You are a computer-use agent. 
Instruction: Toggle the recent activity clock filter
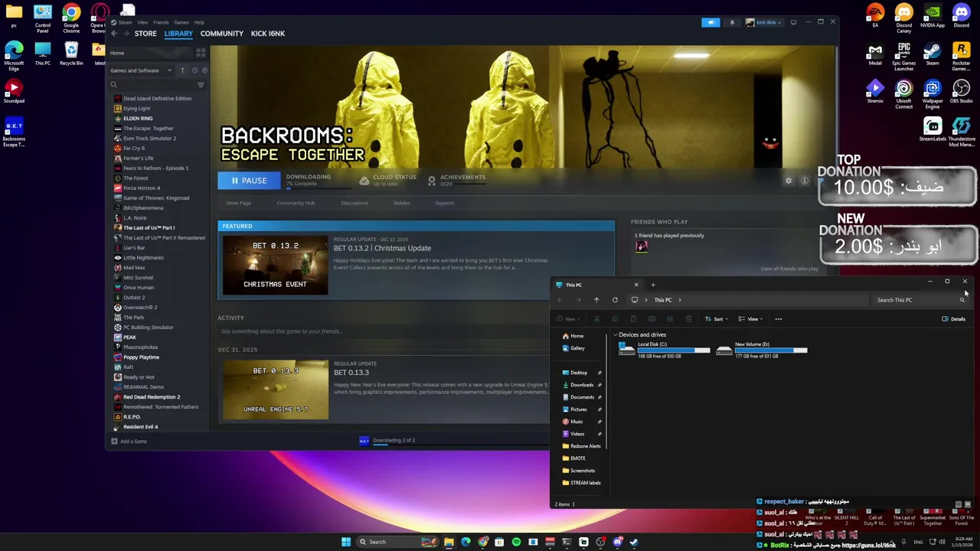pyautogui.click(x=194, y=70)
